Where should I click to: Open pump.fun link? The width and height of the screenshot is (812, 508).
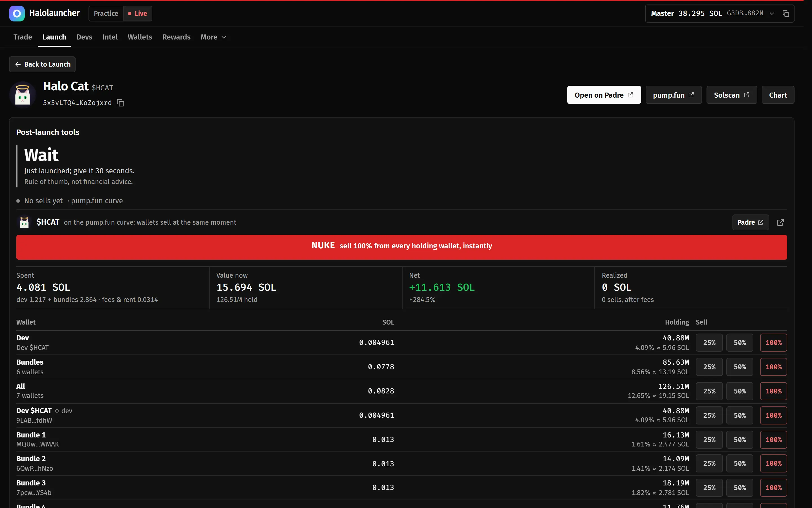673,95
